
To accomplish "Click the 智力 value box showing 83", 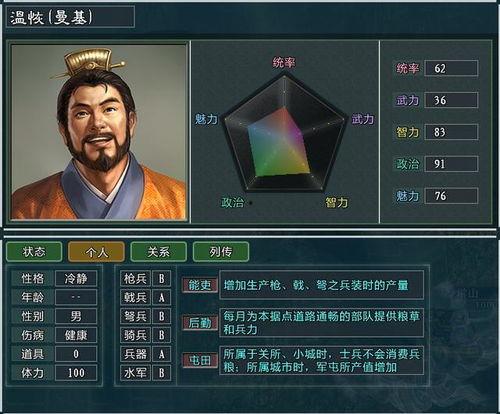I will 451,132.
